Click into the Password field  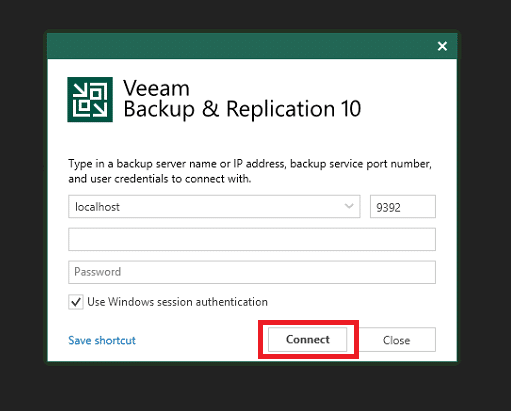pos(252,272)
